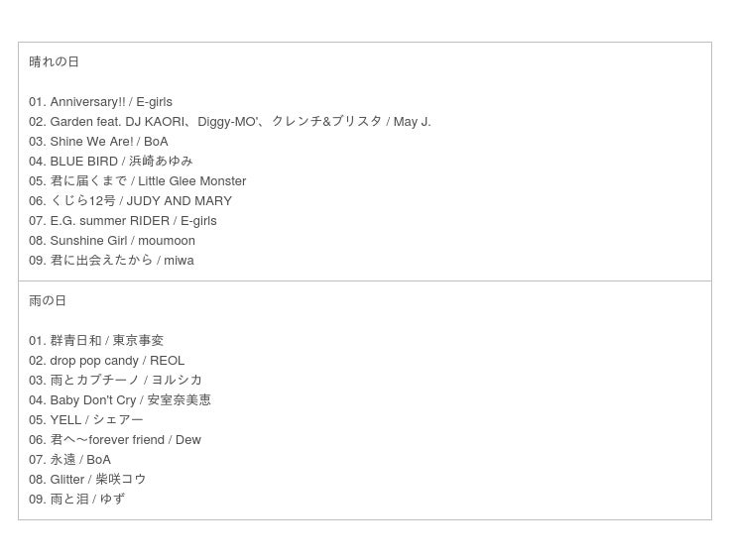Click 永遠 by BoA
734x560 pixels.
pos(69,460)
